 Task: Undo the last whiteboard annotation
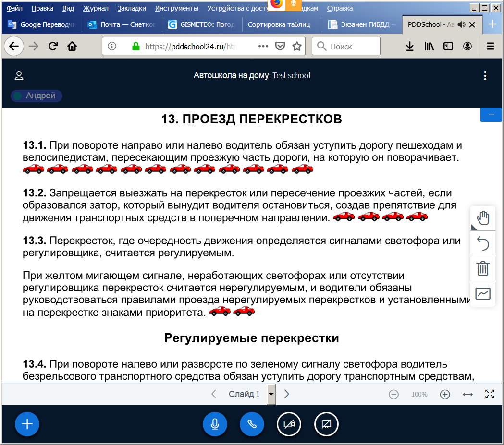pyautogui.click(x=483, y=243)
